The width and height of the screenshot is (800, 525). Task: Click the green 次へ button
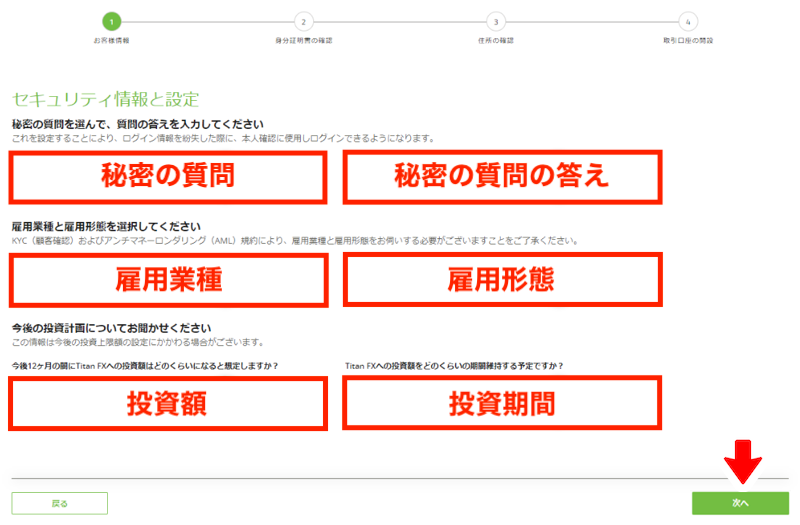pyautogui.click(x=740, y=503)
